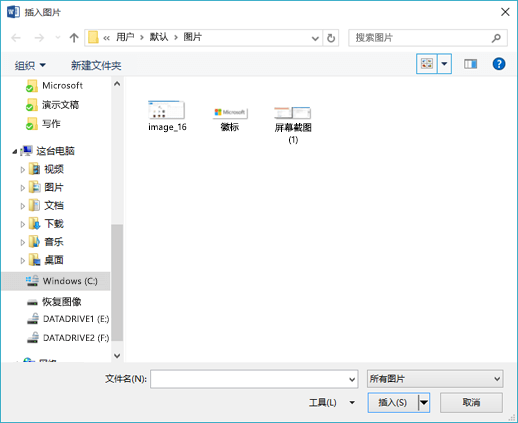The height and width of the screenshot is (423, 518).
Task: Click the 取消 button
Action: click(471, 403)
